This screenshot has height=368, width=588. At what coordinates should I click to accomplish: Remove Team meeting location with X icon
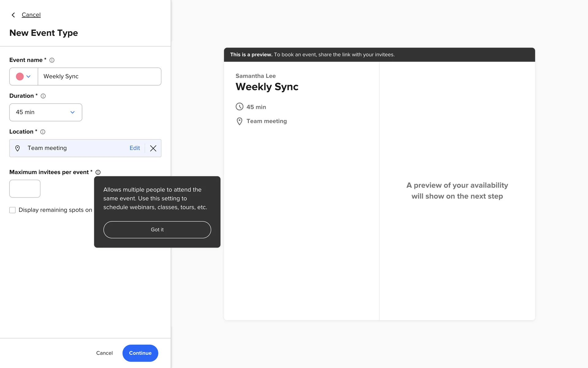click(x=153, y=148)
